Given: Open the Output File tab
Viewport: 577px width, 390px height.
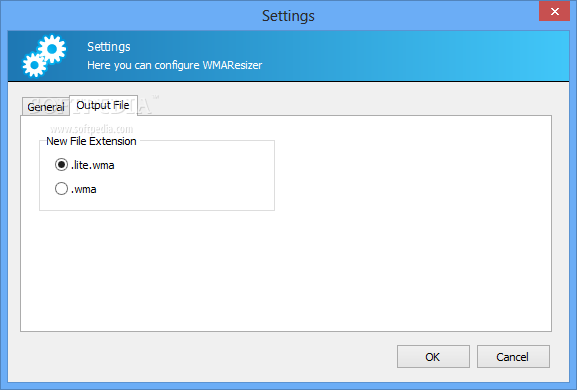Looking at the screenshot, I should point(103,105).
